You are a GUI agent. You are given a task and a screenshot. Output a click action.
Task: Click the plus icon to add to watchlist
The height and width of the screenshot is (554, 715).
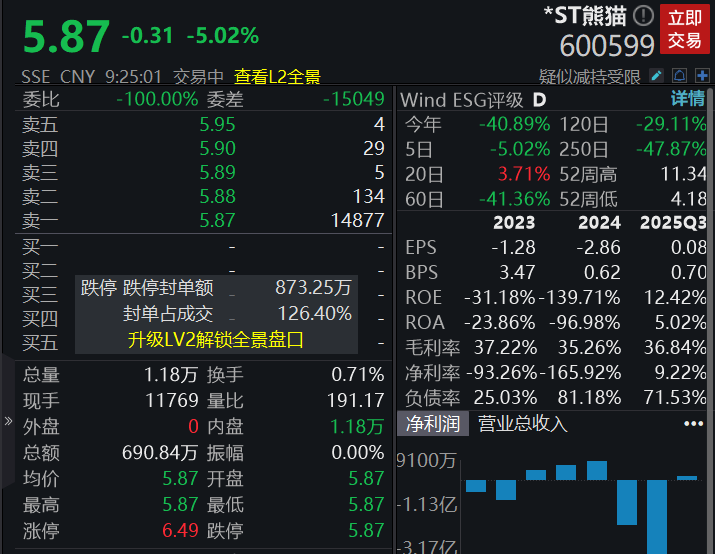[702, 76]
